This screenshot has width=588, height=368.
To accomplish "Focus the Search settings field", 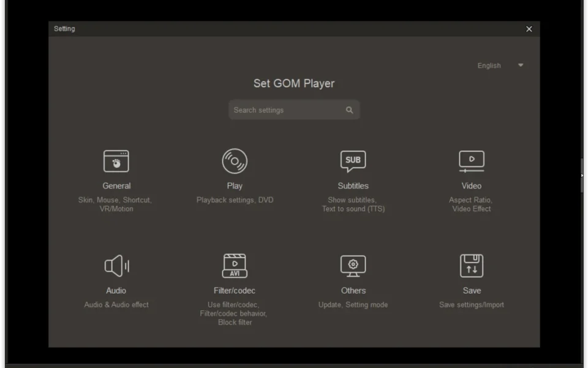I will coord(295,110).
